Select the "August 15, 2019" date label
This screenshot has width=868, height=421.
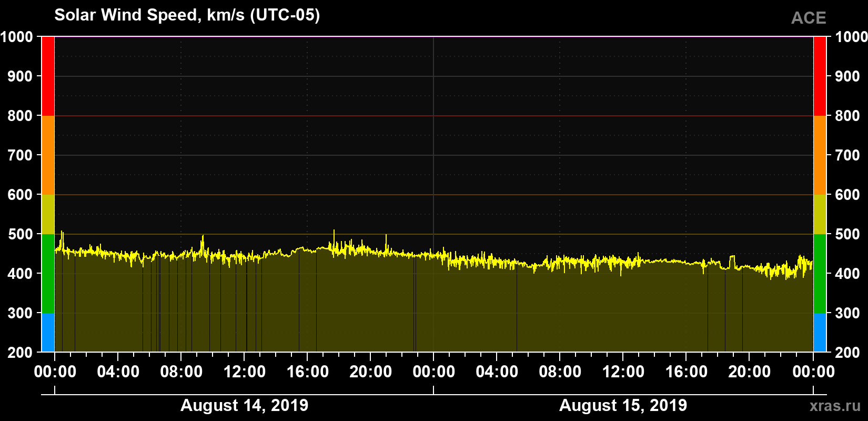pyautogui.click(x=623, y=405)
